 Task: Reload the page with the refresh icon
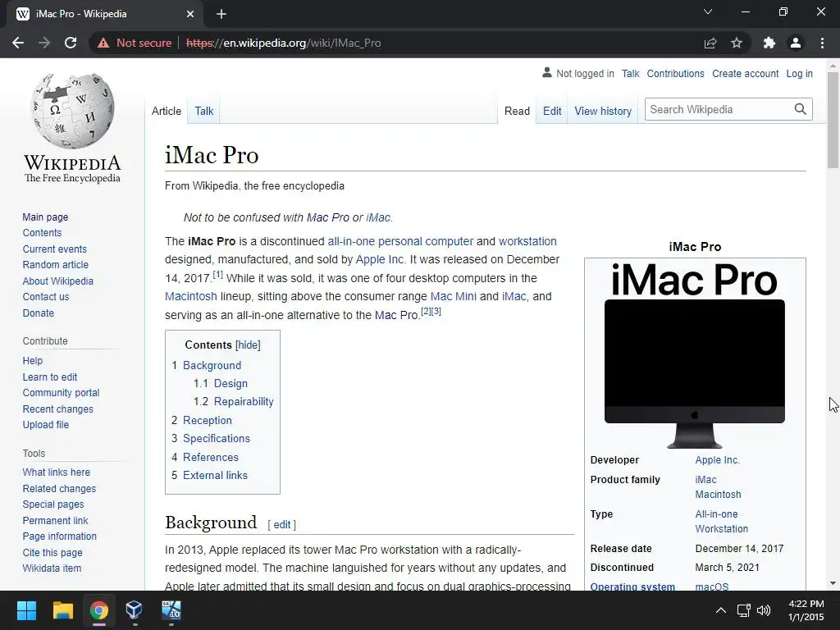71,43
